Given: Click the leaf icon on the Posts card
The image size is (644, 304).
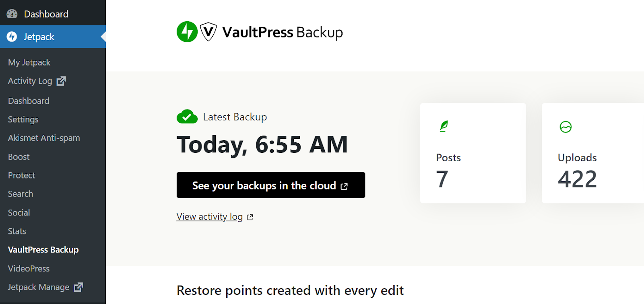Looking at the screenshot, I should [x=443, y=126].
